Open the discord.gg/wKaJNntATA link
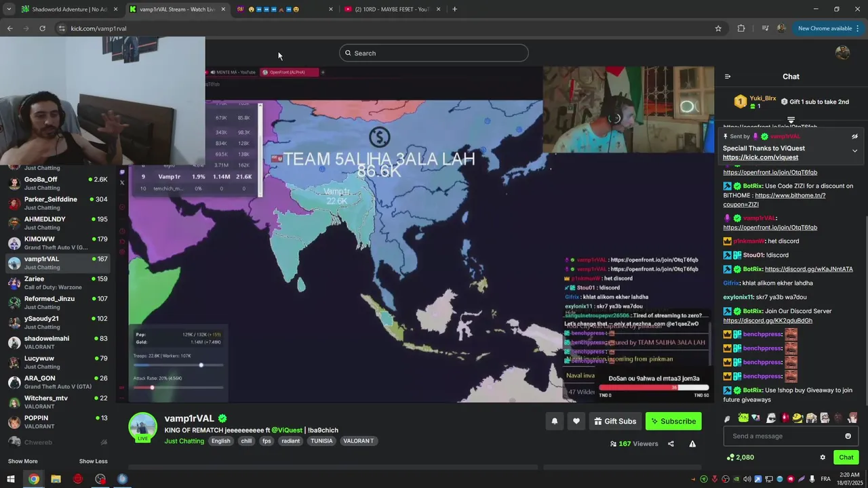The image size is (868, 488). (808, 269)
